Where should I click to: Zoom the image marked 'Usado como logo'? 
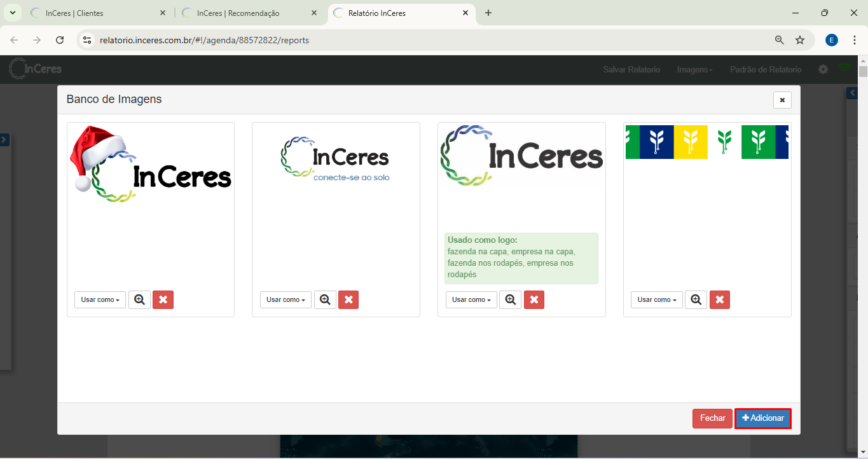click(x=510, y=299)
